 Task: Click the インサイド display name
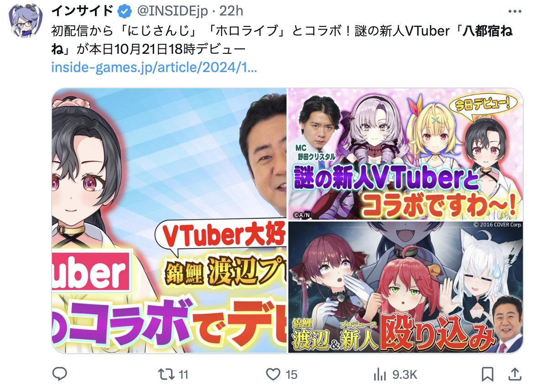pyautogui.click(x=82, y=11)
